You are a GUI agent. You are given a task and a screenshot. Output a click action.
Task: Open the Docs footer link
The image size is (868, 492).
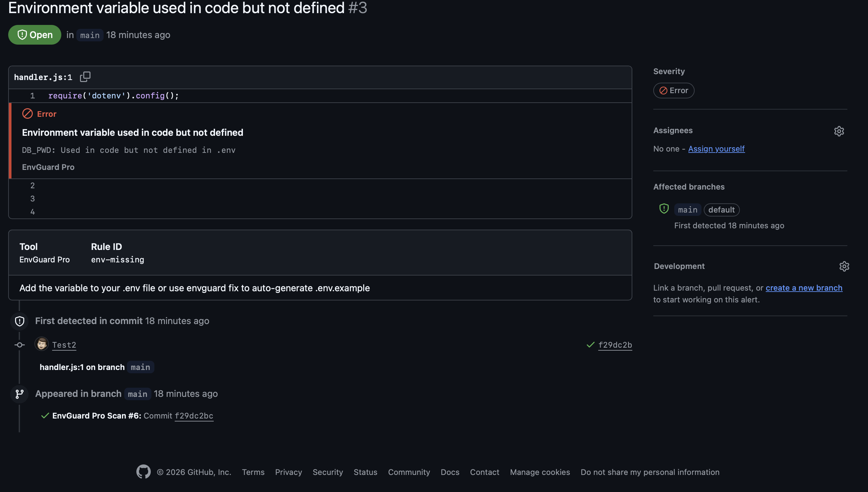coord(450,472)
